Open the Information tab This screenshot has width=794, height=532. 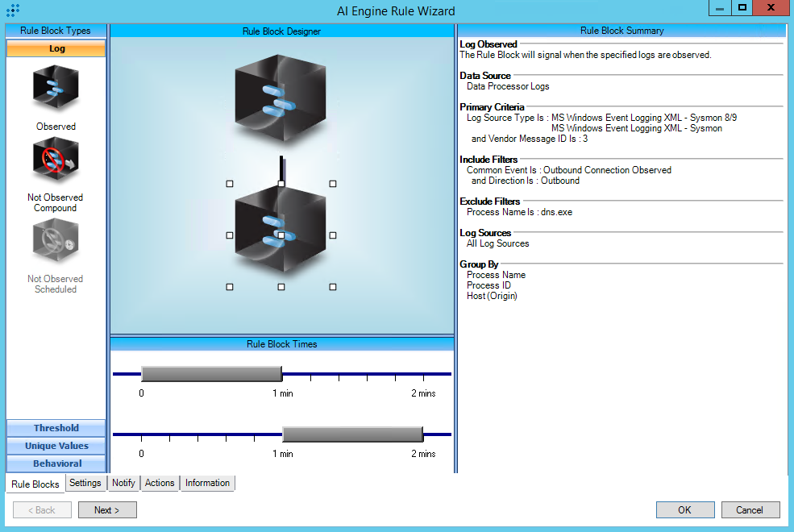pos(207,483)
